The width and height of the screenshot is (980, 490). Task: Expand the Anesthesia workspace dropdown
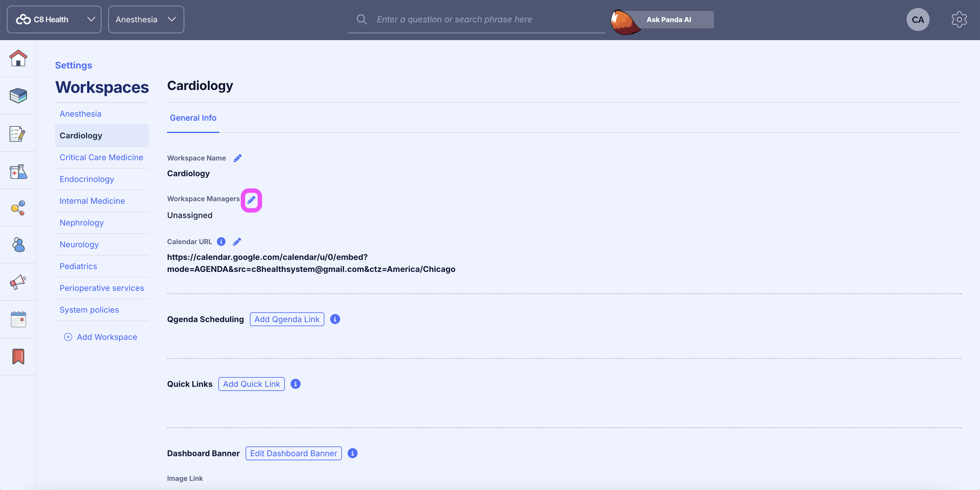pos(146,19)
